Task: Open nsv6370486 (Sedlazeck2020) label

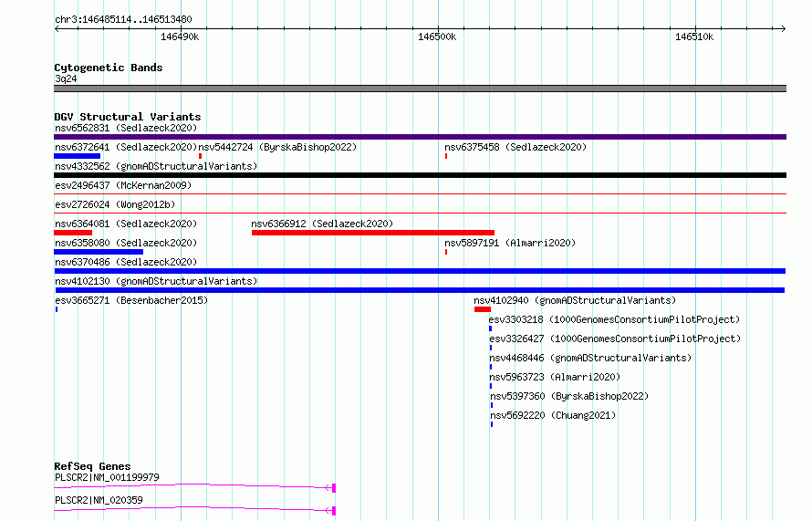Action: coord(126,262)
